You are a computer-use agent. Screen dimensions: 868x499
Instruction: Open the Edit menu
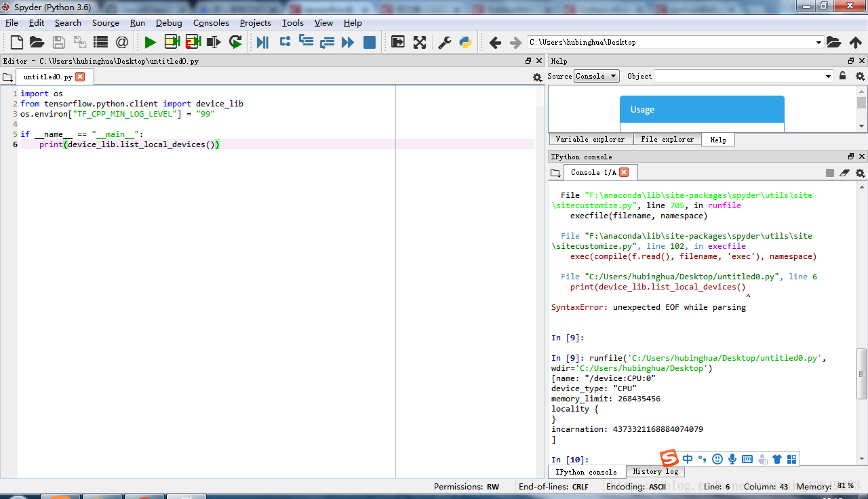tap(37, 23)
